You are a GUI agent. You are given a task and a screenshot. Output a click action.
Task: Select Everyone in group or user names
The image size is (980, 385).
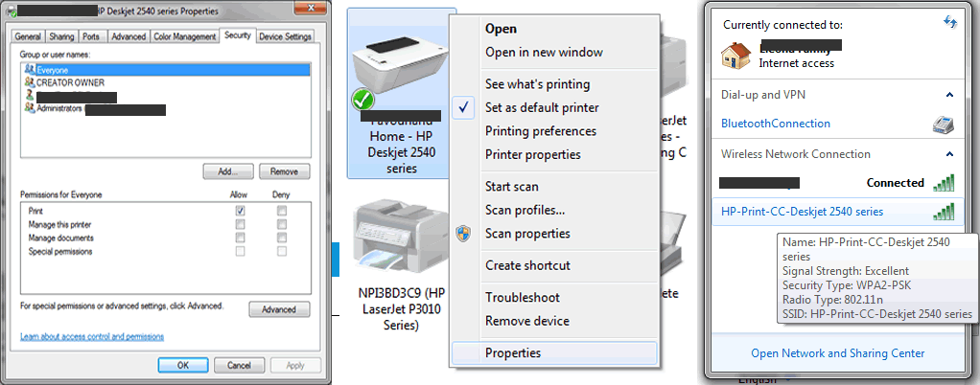[166, 71]
